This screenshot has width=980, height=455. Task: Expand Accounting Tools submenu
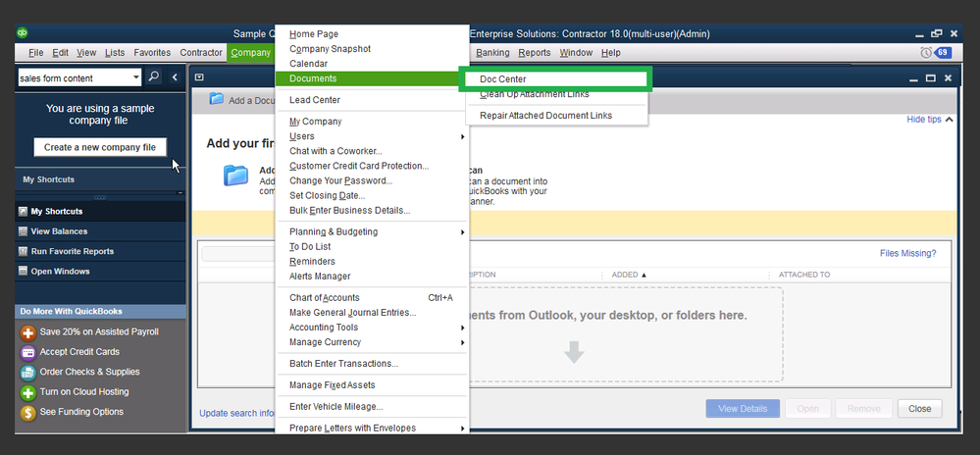(462, 328)
